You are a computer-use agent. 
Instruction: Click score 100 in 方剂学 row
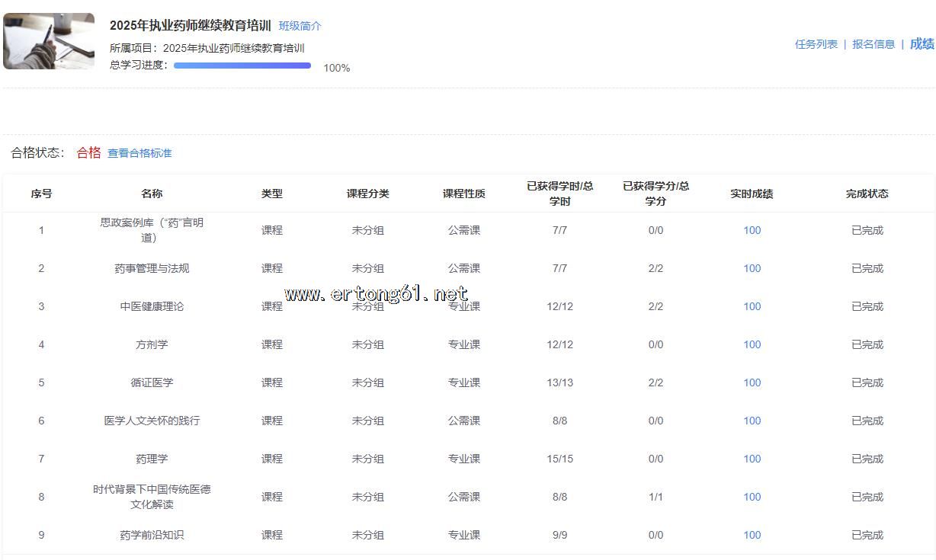(x=752, y=344)
